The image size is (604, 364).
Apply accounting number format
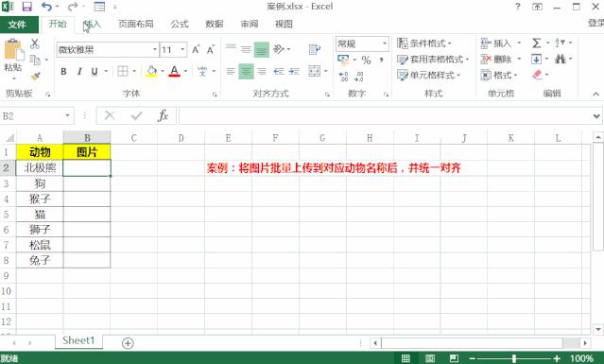343,60
